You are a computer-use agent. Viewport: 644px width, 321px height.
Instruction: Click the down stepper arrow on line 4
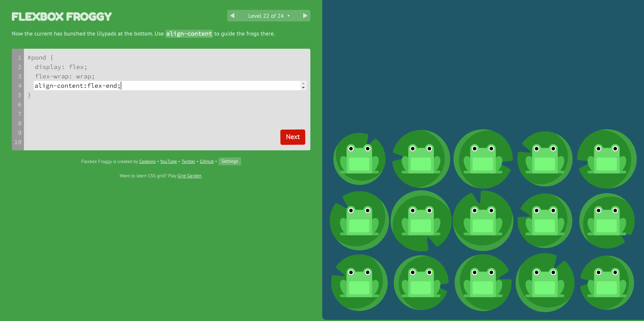tap(303, 88)
